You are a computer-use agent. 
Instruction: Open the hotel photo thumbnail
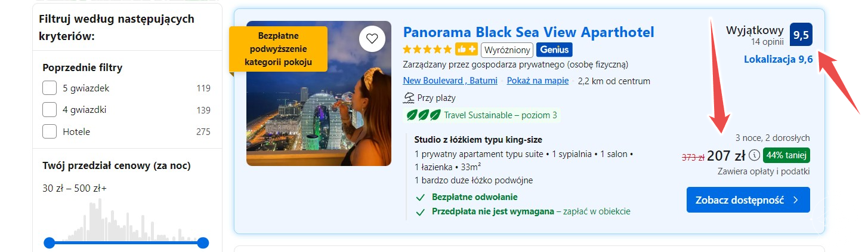click(319, 93)
